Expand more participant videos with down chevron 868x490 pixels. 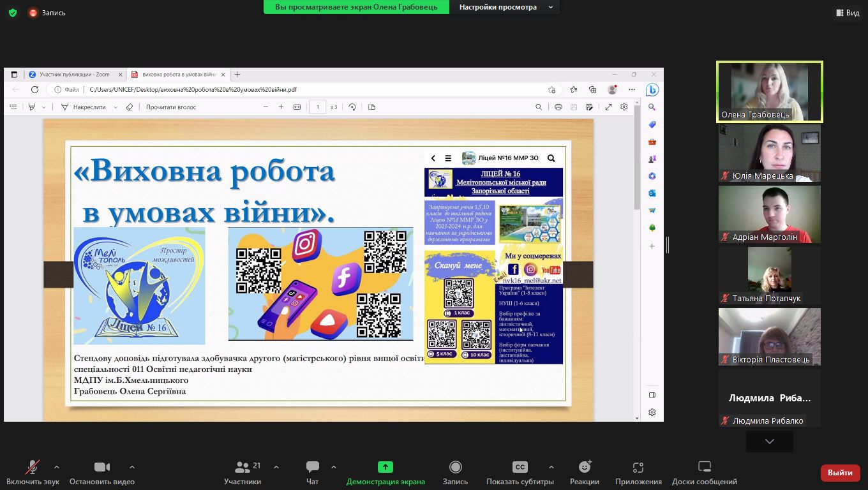pos(769,442)
